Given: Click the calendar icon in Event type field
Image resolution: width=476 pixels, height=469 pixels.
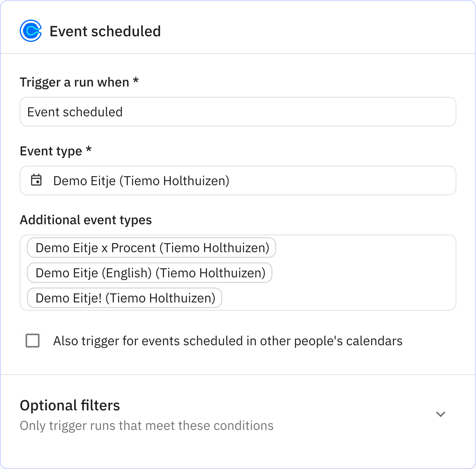Looking at the screenshot, I should 36,181.
